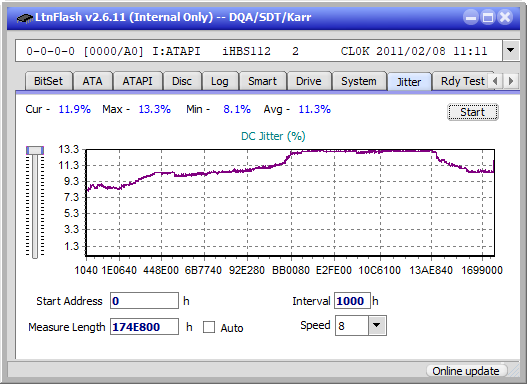527x384 pixels.
Task: Open the ATAPI tab
Action: point(137,81)
